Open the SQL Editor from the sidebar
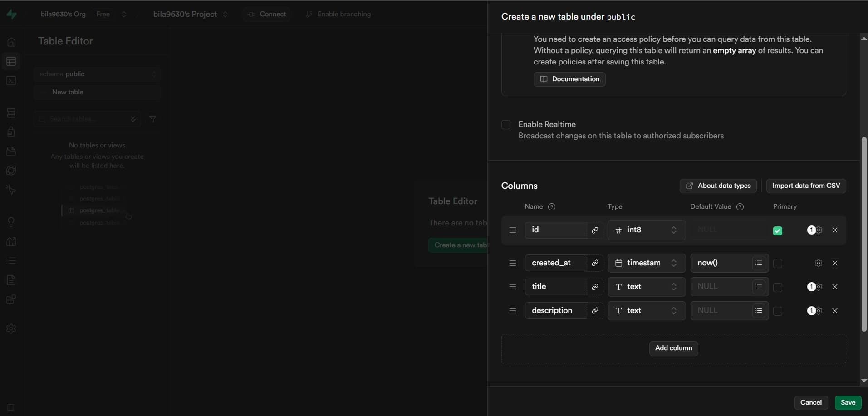The width and height of the screenshot is (868, 416). pos(11,81)
